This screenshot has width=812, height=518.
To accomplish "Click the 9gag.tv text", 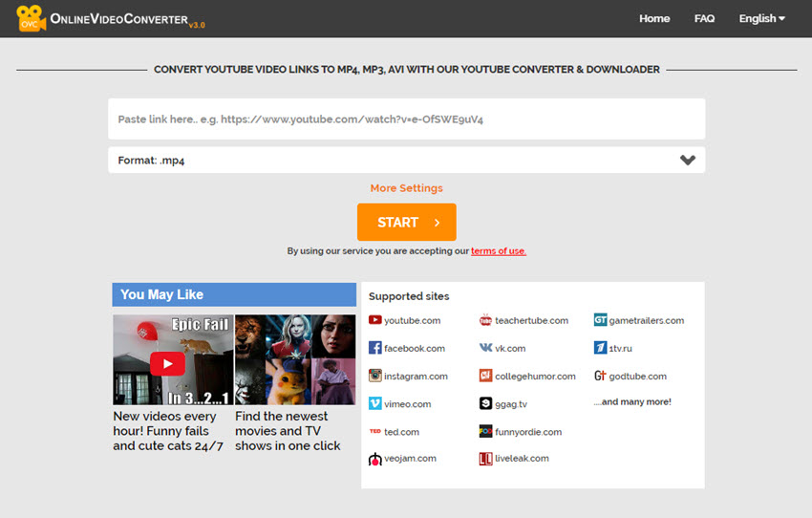I will 511,404.
